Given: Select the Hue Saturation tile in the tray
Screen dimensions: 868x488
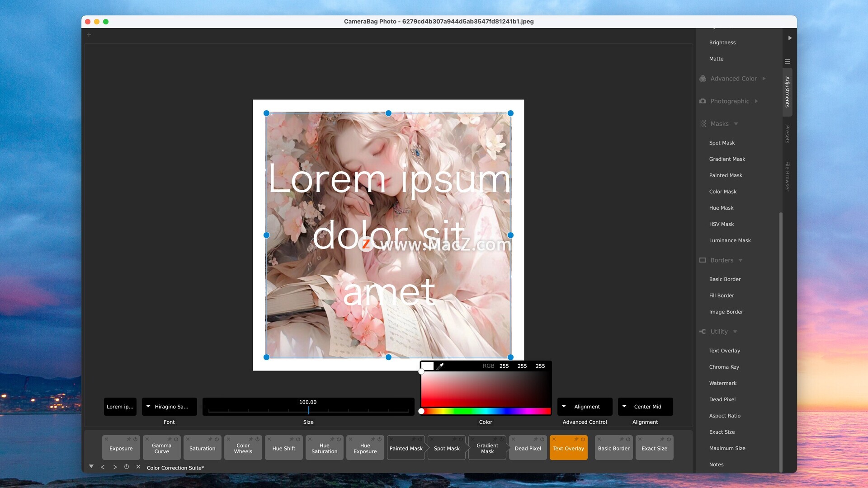Looking at the screenshot, I should (325, 448).
